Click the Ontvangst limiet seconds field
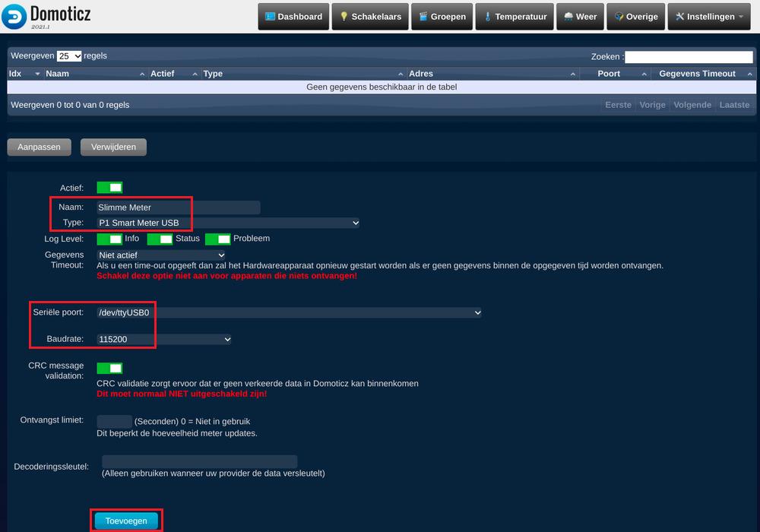 pyautogui.click(x=115, y=421)
